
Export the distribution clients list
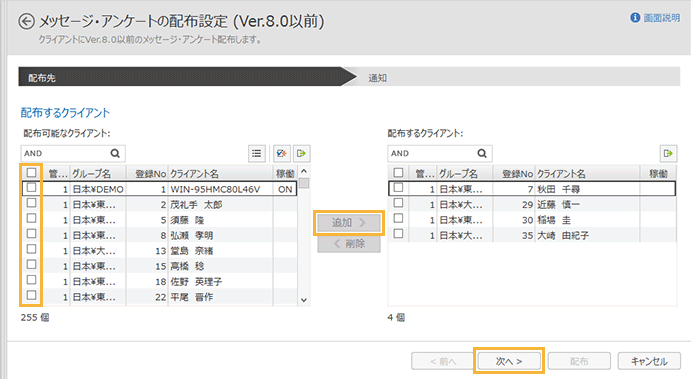668,153
